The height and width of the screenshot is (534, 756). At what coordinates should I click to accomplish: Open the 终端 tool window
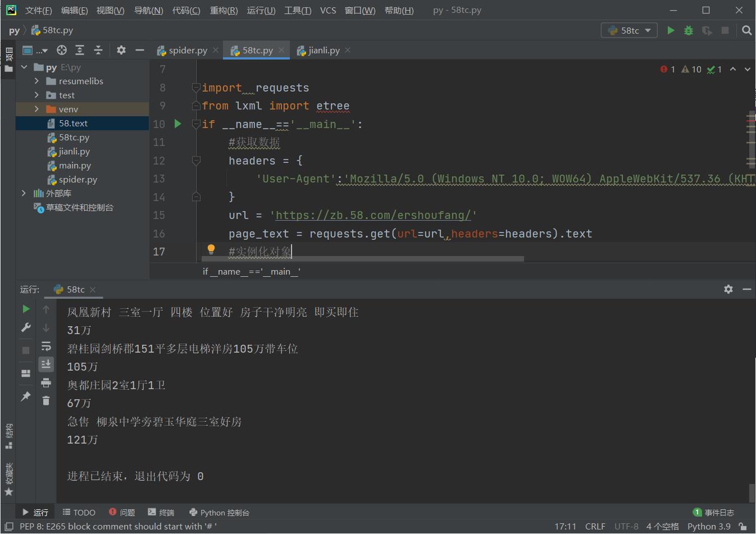coord(161,512)
